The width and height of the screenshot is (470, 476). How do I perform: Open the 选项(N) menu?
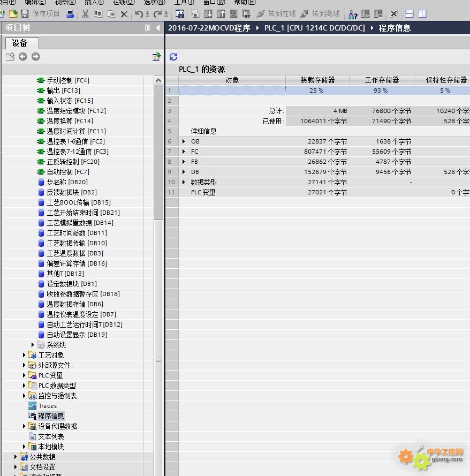pyautogui.click(x=155, y=3)
